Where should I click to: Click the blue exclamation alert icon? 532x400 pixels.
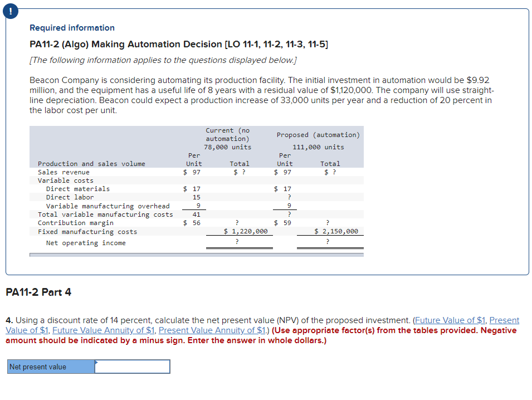click(x=11, y=11)
